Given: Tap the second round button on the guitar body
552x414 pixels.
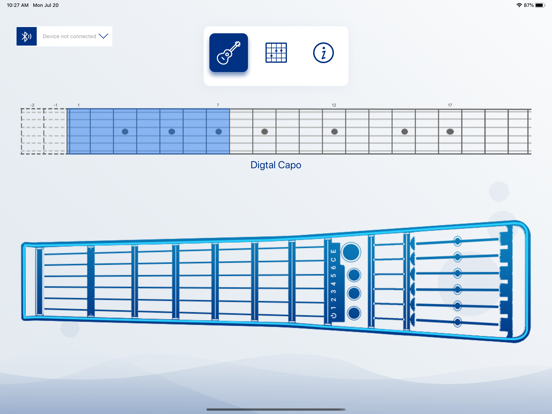Looking at the screenshot, I should (354, 275).
